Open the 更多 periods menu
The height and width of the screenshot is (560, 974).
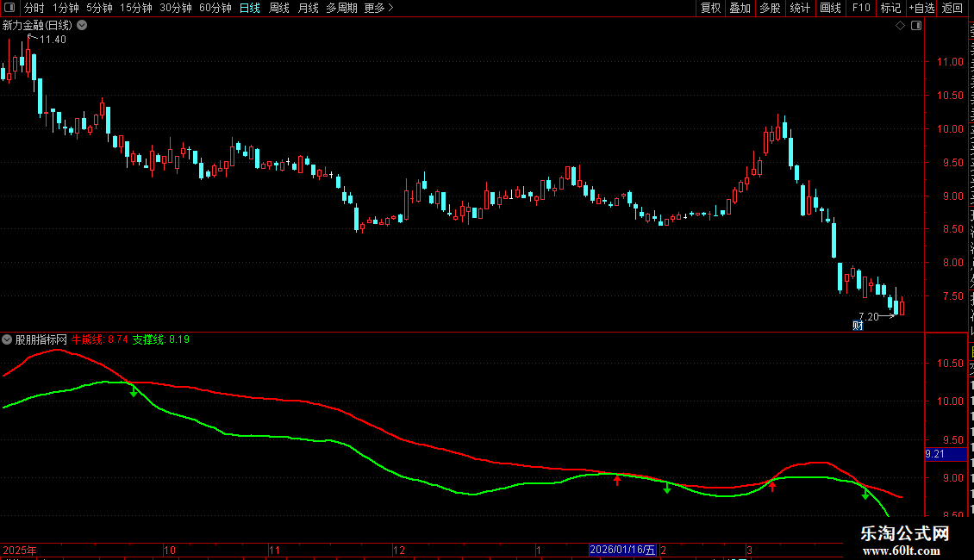click(378, 8)
